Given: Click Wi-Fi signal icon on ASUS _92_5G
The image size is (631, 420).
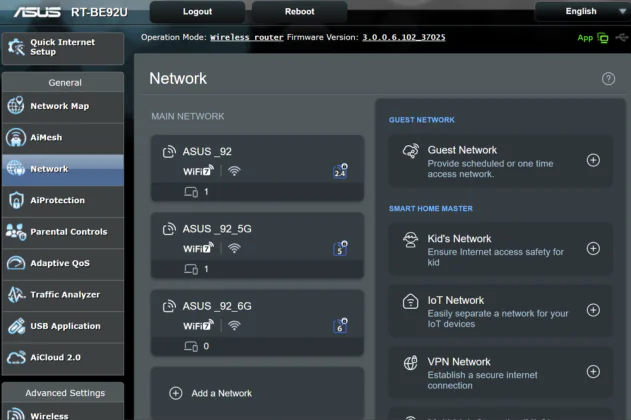Looking at the screenshot, I should [234, 248].
